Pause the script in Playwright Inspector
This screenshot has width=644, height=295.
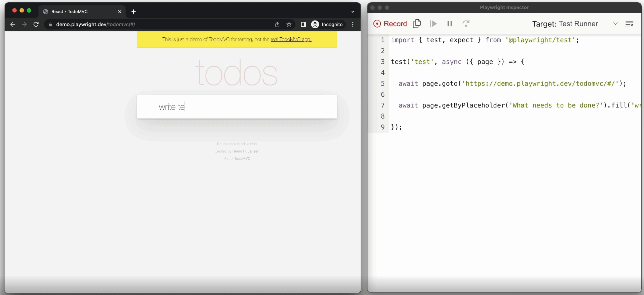(450, 24)
